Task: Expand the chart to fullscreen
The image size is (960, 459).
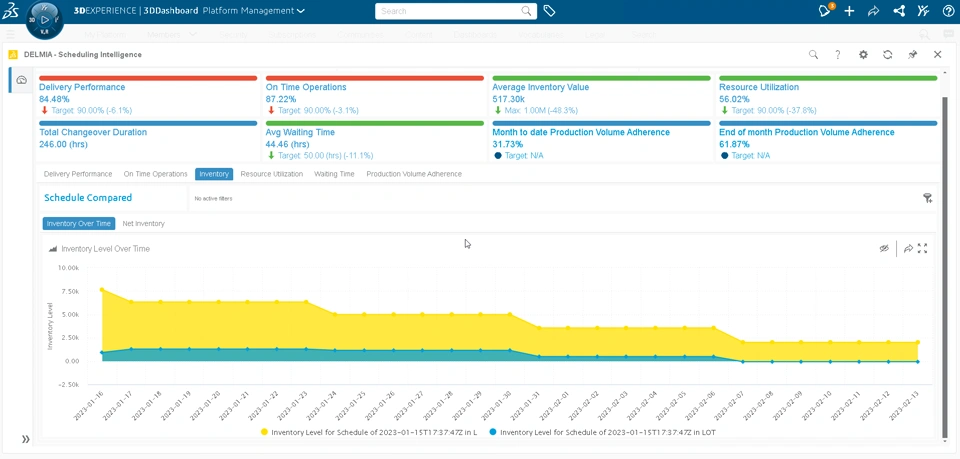Action: pyautogui.click(x=923, y=248)
